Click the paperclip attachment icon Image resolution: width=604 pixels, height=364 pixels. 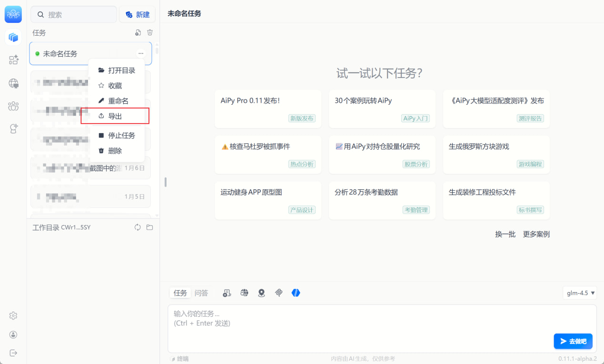tap(278, 293)
